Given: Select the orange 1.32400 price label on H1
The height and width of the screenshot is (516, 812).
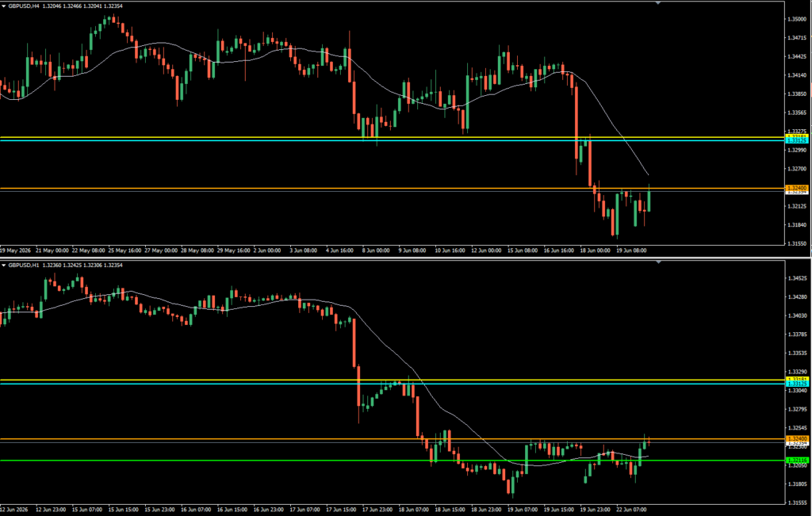Looking at the screenshot, I should 797,439.
